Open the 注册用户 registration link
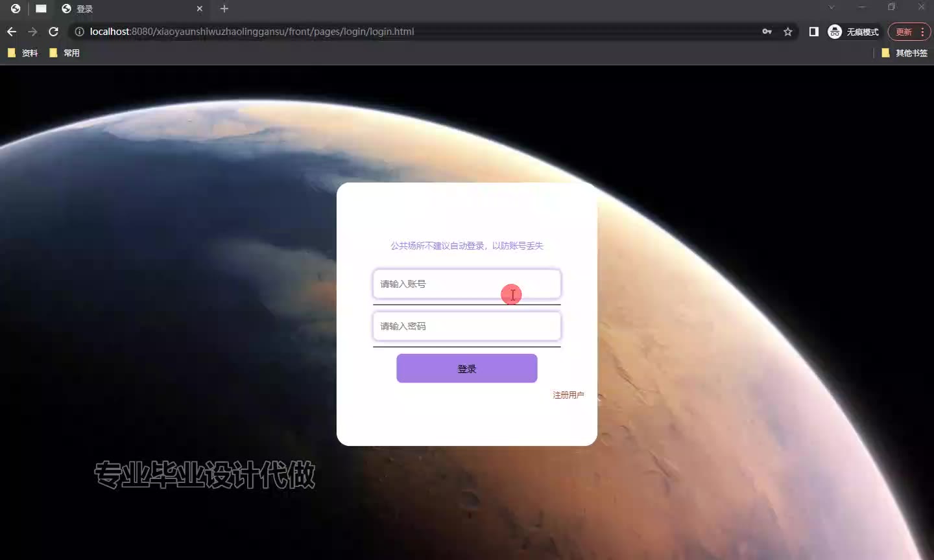Image resolution: width=934 pixels, height=560 pixels. (x=568, y=395)
